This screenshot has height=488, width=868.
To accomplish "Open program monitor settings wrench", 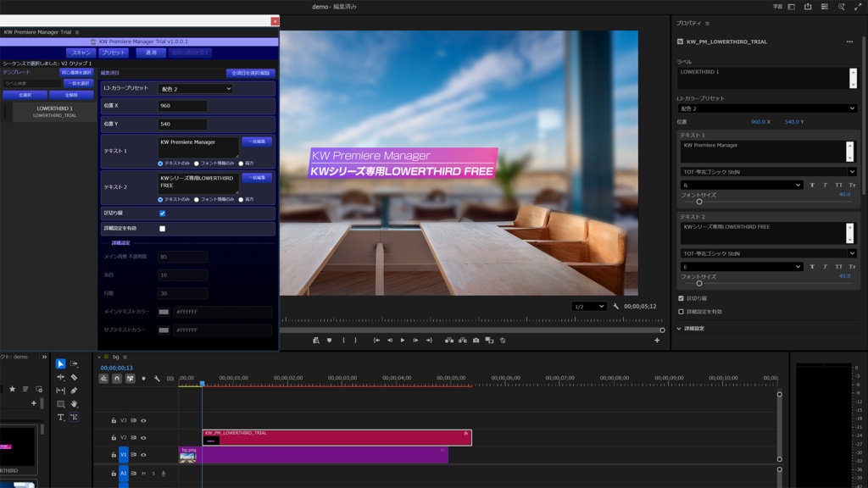I will coord(615,306).
